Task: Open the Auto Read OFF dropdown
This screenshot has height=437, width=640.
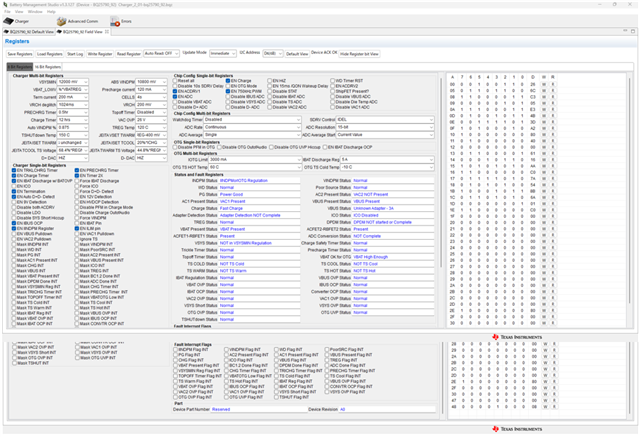Action: [162, 53]
